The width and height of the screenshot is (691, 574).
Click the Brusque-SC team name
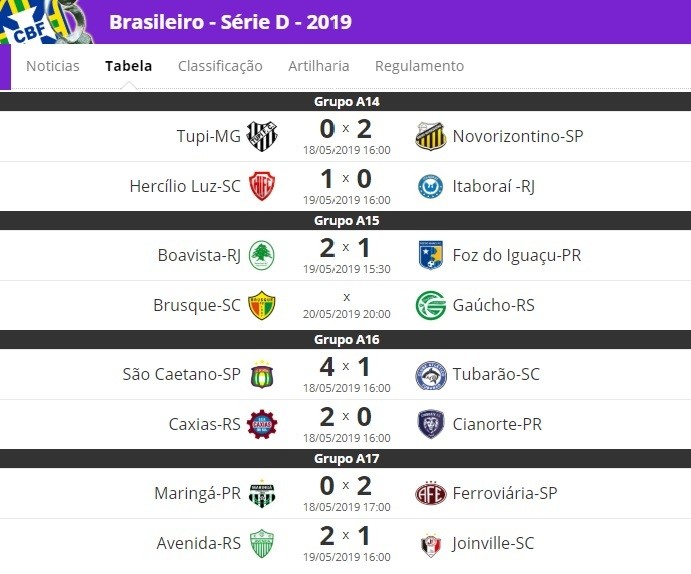197,305
